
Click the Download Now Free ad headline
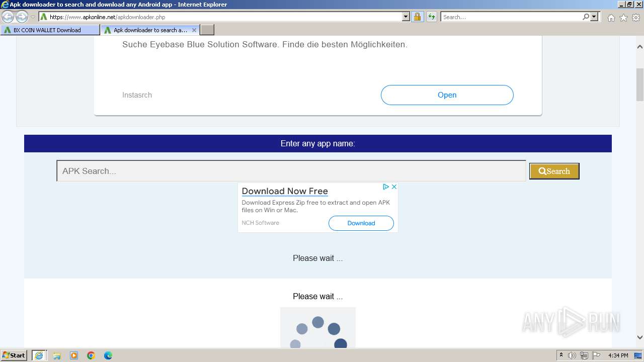coord(285,191)
